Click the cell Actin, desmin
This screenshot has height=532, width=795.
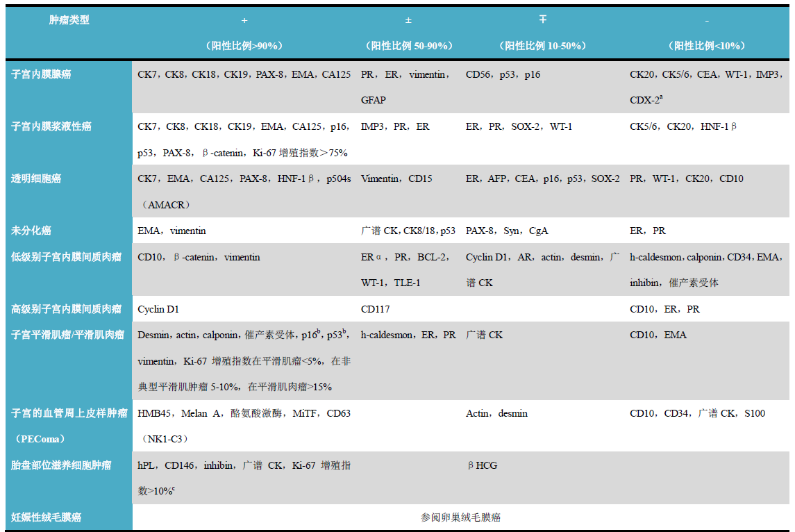(496, 413)
